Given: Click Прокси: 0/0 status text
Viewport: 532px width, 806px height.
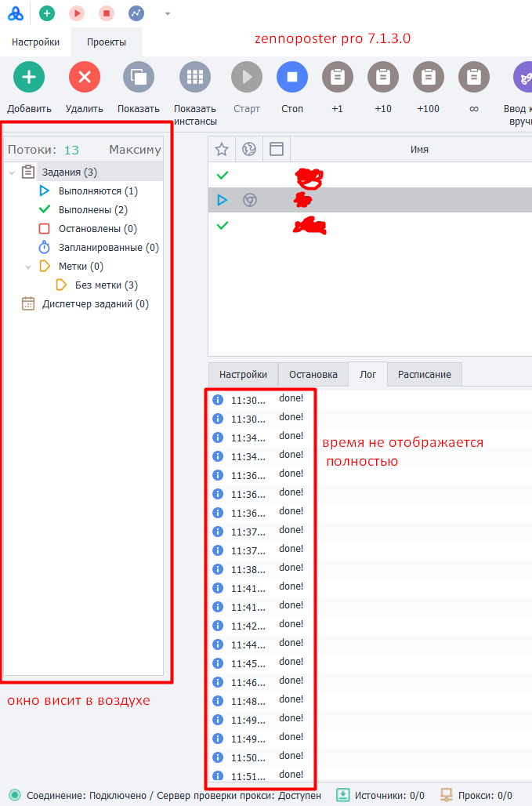Looking at the screenshot, I should coord(485,795).
